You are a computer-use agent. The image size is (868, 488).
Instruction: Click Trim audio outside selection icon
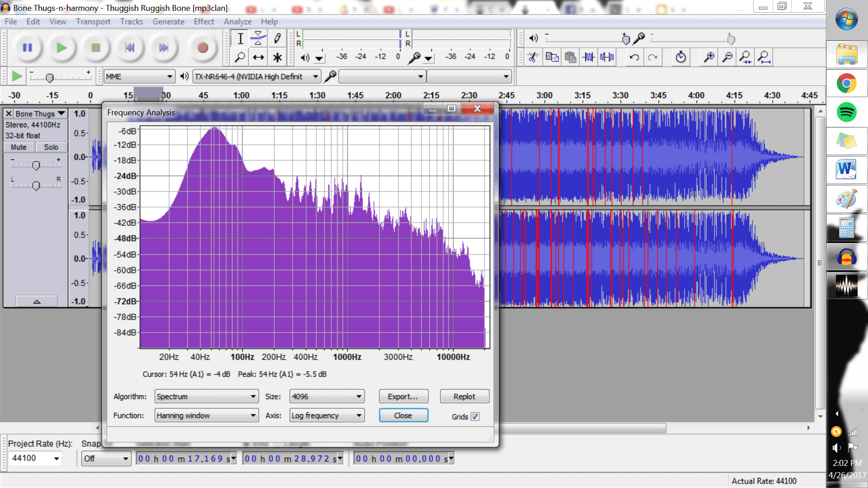tap(589, 57)
